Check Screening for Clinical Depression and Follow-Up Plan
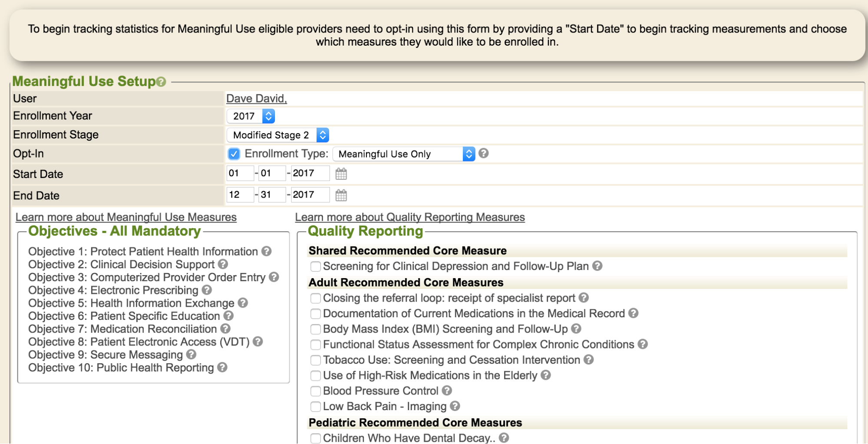The height and width of the screenshot is (444, 868). click(x=316, y=266)
